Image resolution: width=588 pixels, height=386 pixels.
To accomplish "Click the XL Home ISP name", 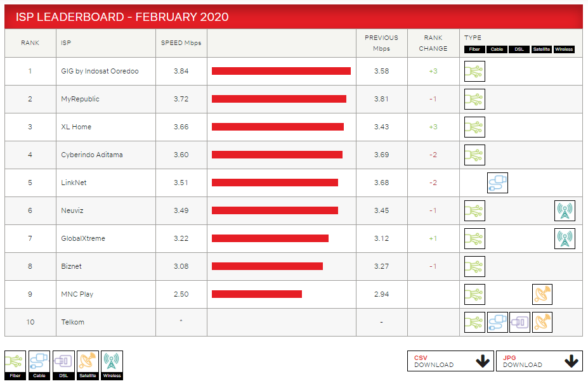I will pos(76,127).
